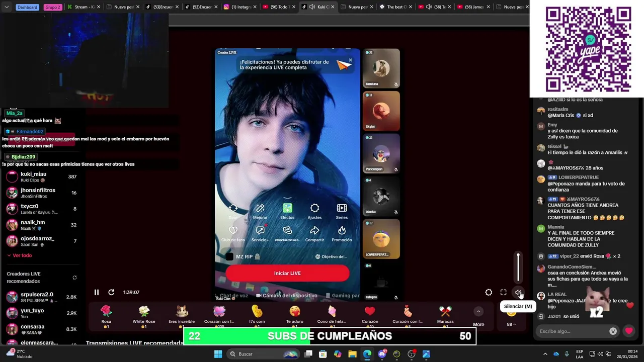Mute the stream with the speaker icon
Screen dimensions: 644x362
tap(518, 292)
